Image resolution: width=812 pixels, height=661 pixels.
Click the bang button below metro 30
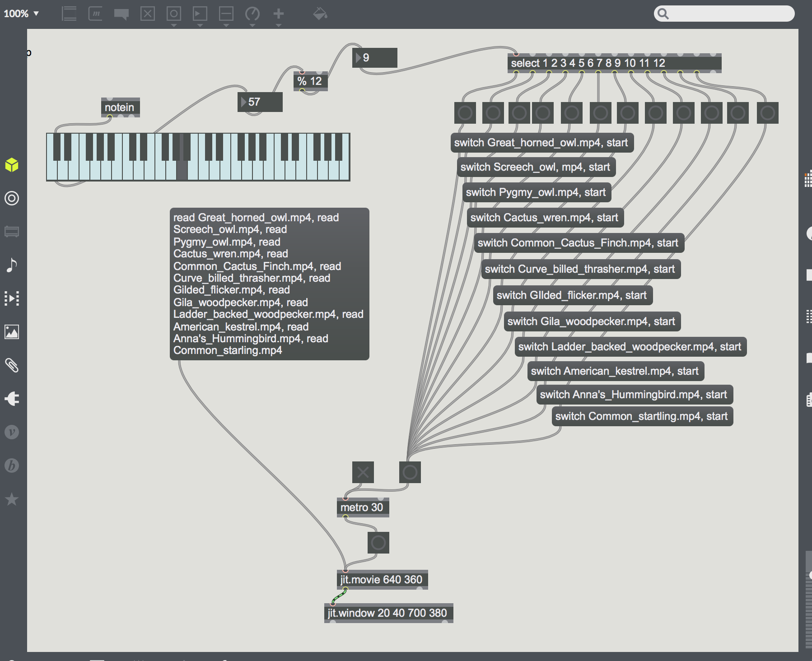click(379, 543)
